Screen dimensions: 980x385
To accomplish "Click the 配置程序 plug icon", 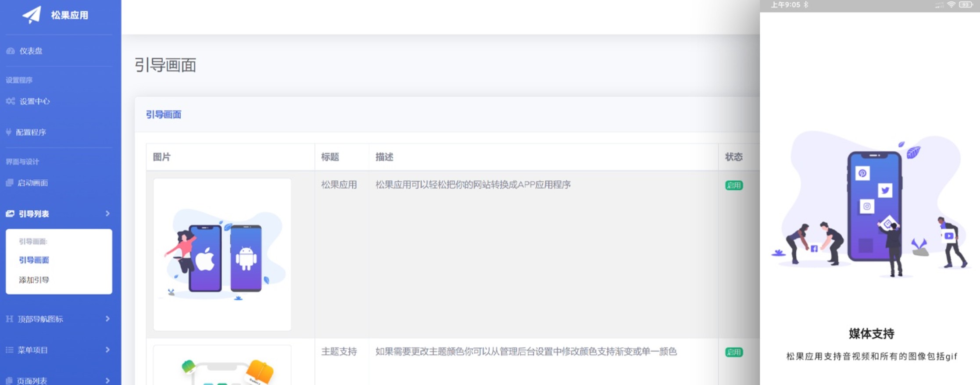I will coord(8,132).
